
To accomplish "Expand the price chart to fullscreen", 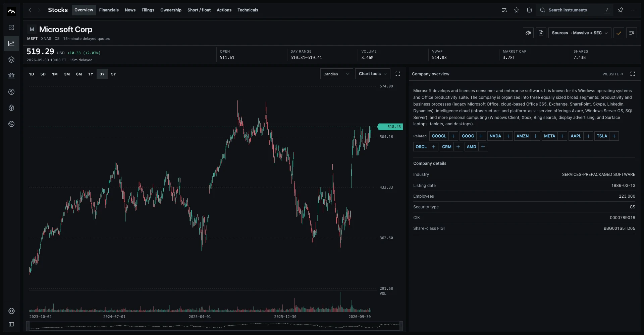I will coord(398,74).
